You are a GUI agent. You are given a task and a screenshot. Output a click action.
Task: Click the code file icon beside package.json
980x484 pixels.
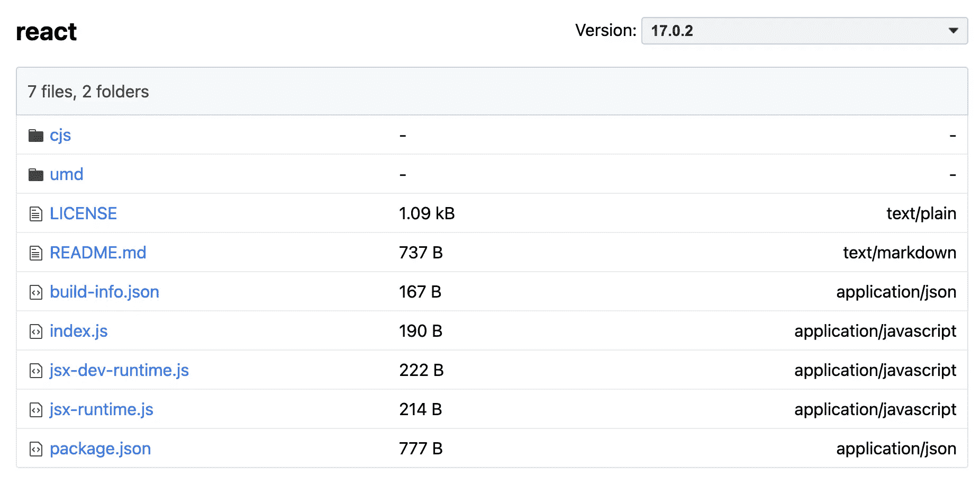click(35, 449)
